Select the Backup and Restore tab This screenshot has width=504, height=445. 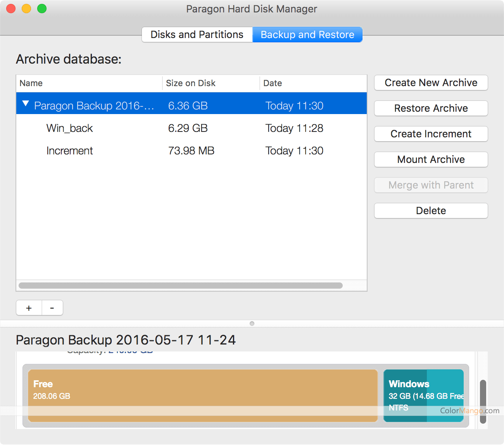pos(307,35)
